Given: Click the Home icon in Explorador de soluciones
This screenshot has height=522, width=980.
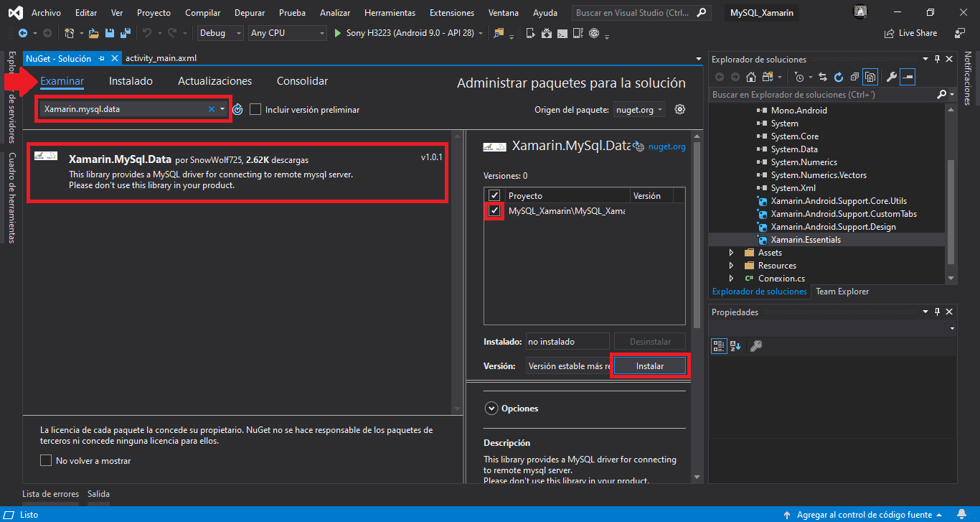Looking at the screenshot, I should point(751,77).
